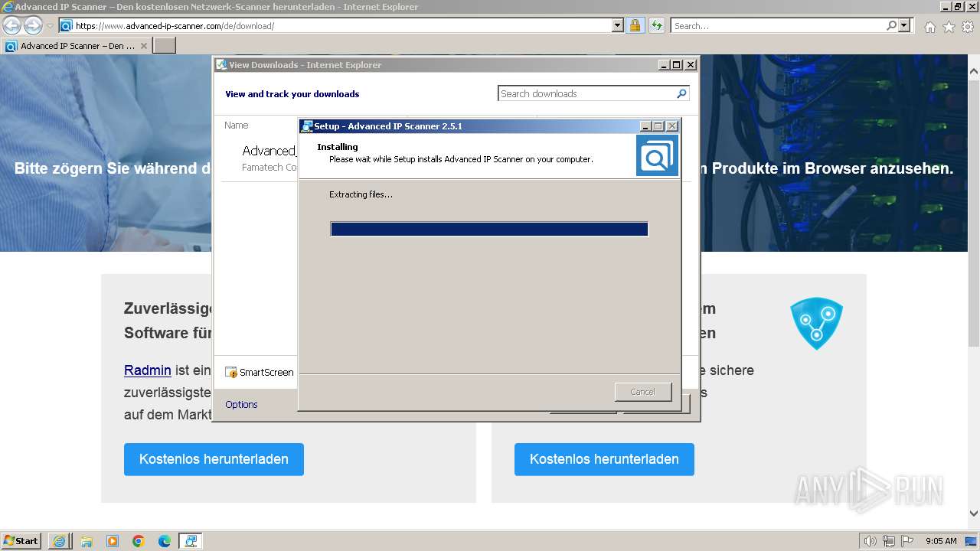Click the blue shield network icon

[x=816, y=323]
